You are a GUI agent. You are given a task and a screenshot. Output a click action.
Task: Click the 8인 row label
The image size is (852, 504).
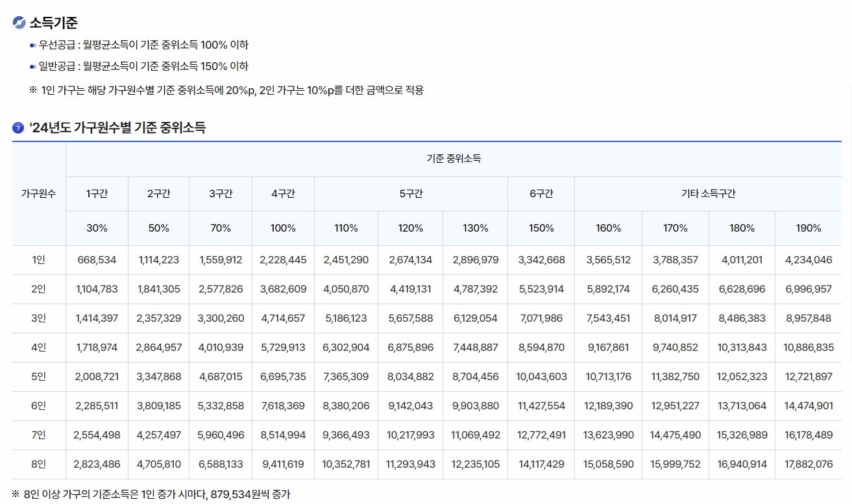(38, 464)
